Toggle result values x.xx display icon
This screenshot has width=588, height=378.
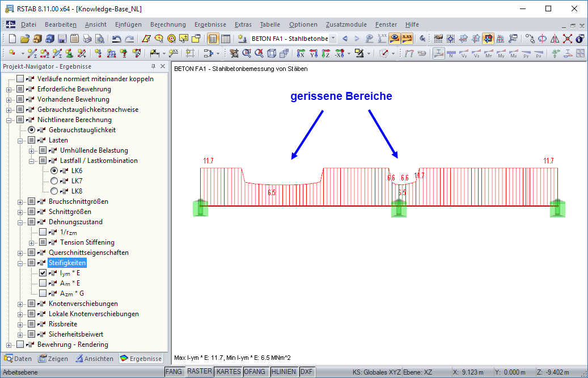coord(407,39)
